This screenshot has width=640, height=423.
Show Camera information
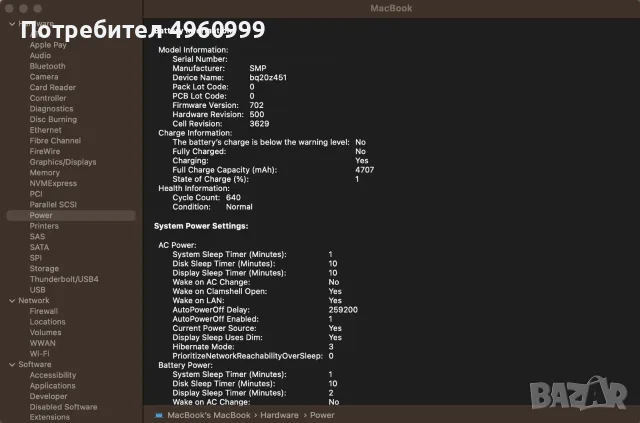click(x=44, y=77)
